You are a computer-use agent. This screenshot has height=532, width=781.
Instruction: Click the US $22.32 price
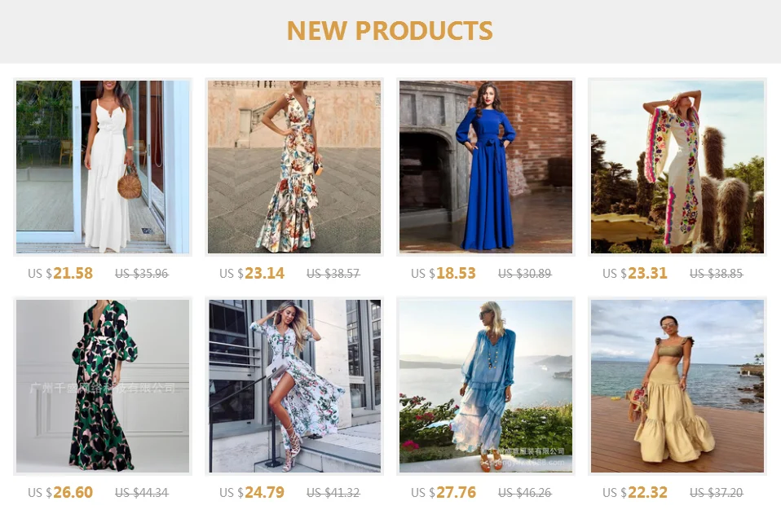click(635, 492)
